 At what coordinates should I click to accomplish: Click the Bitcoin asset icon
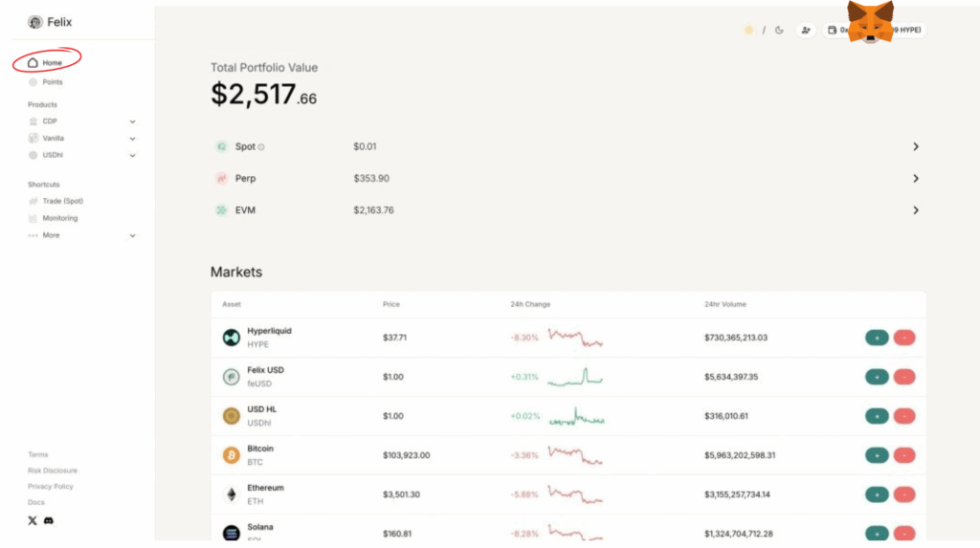coord(231,455)
